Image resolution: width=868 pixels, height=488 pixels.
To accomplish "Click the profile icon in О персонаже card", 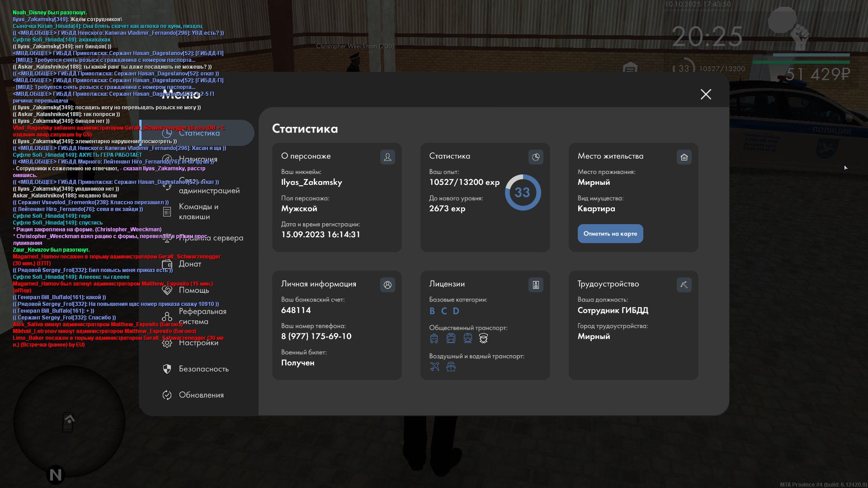I will 387,157.
